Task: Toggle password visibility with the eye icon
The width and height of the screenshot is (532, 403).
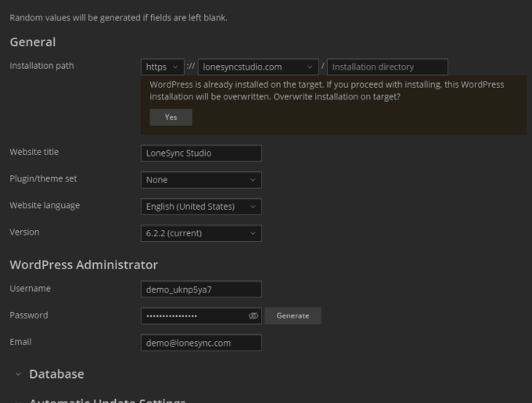Action: point(253,316)
